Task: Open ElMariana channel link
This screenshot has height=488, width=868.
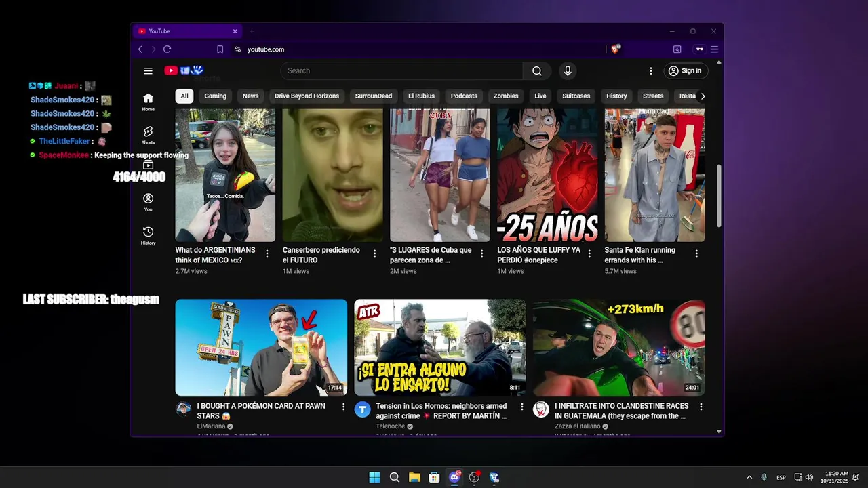Action: (211, 426)
